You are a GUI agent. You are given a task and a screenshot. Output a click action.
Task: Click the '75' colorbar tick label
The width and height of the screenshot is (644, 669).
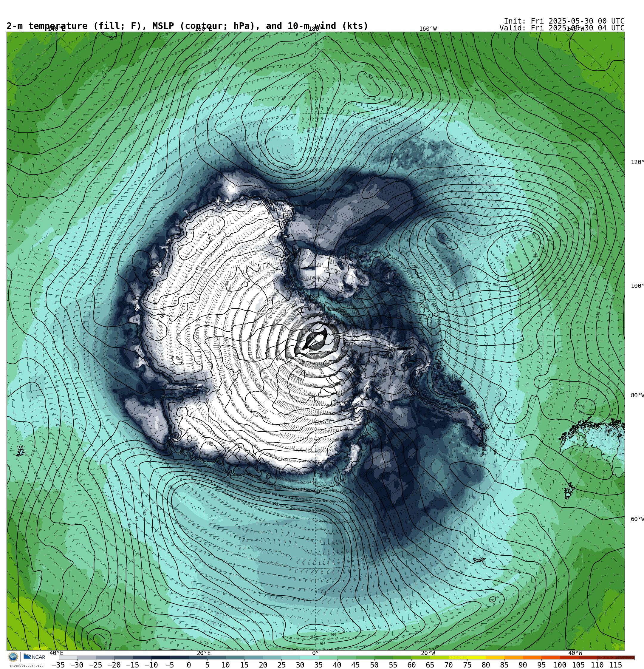click(x=467, y=665)
